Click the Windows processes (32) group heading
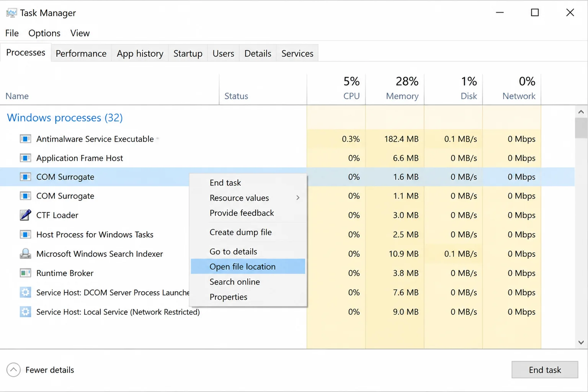The width and height of the screenshot is (588, 392). pos(65,118)
